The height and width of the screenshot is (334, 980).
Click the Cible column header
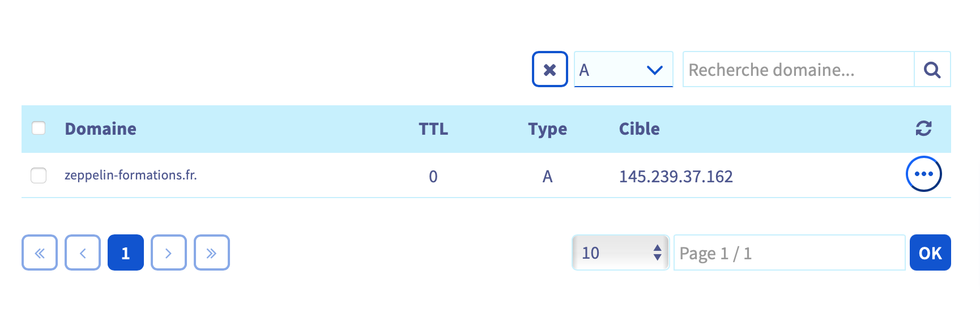tap(639, 129)
